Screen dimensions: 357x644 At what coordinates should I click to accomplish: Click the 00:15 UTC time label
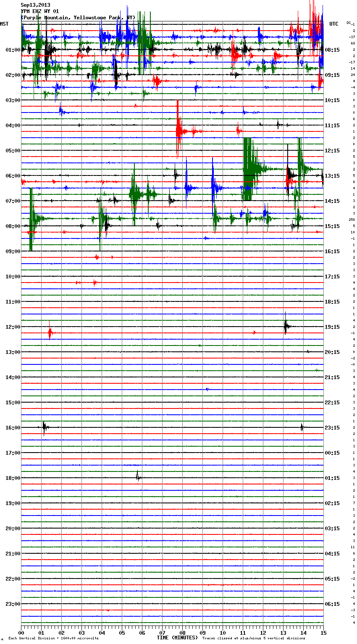click(x=332, y=453)
